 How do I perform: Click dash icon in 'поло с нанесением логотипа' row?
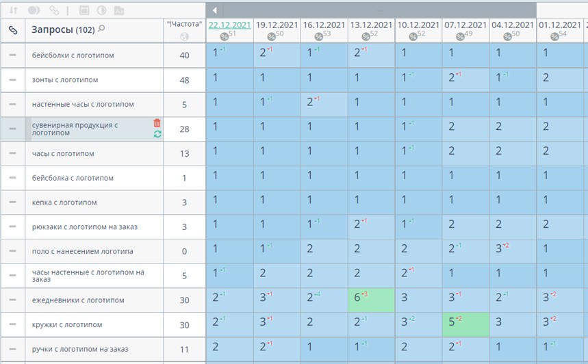pyautogui.click(x=12, y=251)
